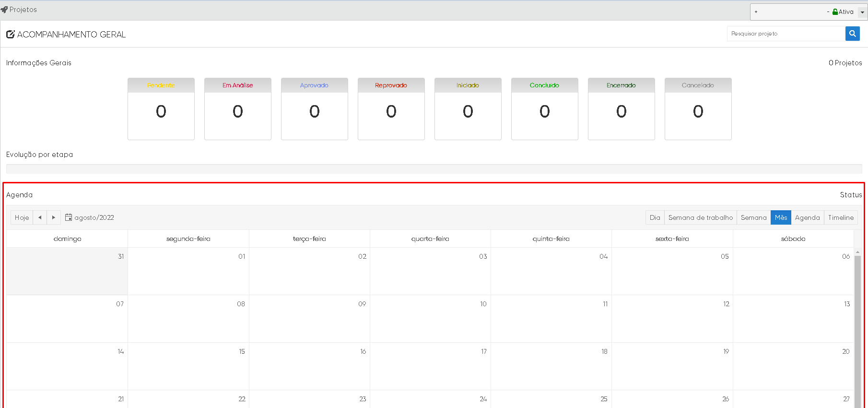This screenshot has height=408, width=868.
Task: Open the calendar date picker icon
Action: pyautogui.click(x=69, y=217)
